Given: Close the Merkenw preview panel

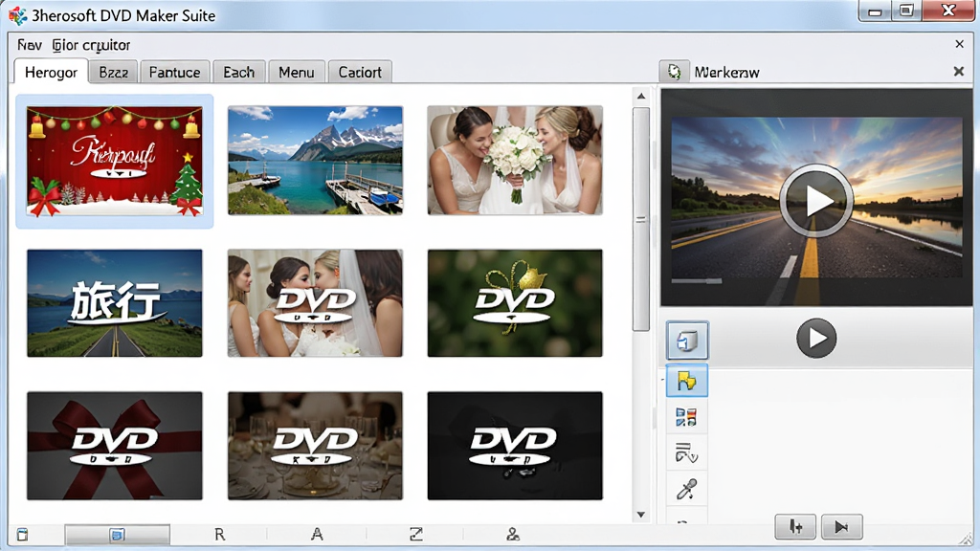Looking at the screenshot, I should click(959, 71).
